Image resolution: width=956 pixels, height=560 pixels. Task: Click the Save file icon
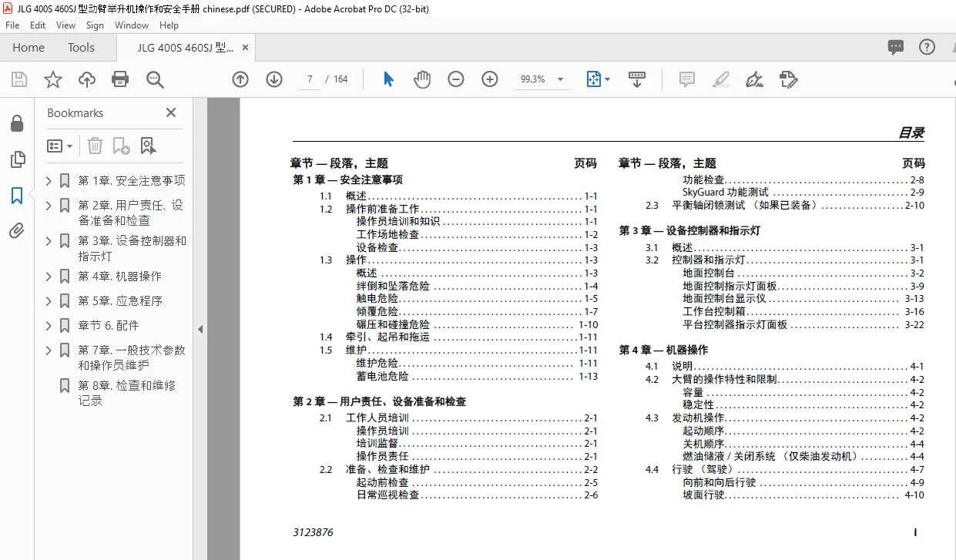tap(19, 79)
